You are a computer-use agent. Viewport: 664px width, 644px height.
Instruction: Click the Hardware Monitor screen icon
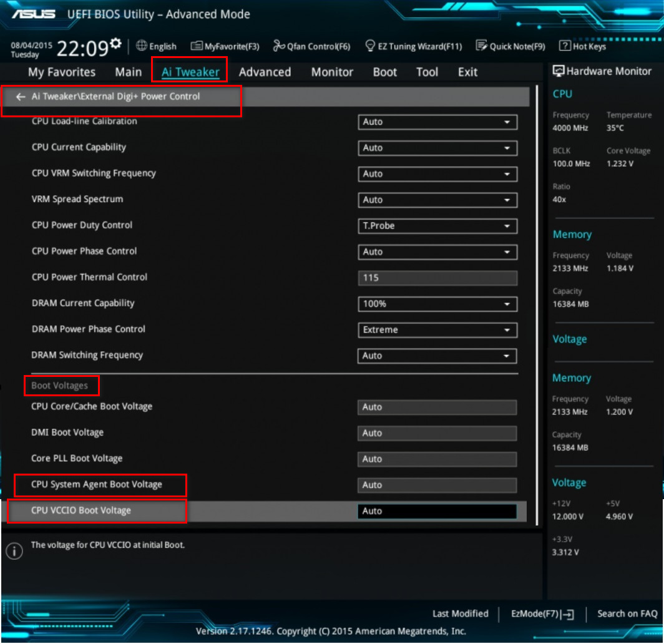pos(558,71)
